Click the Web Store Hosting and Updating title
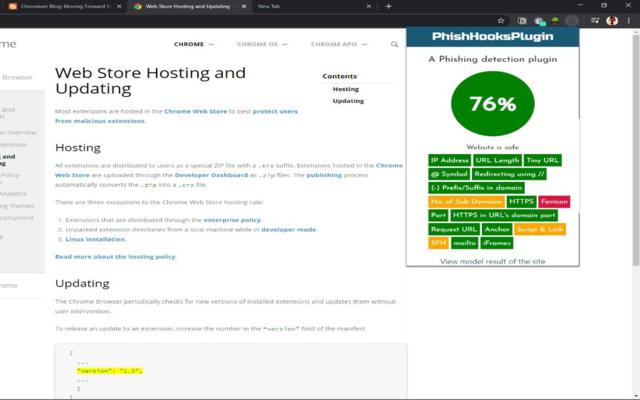The width and height of the screenshot is (640, 400). 150,80
